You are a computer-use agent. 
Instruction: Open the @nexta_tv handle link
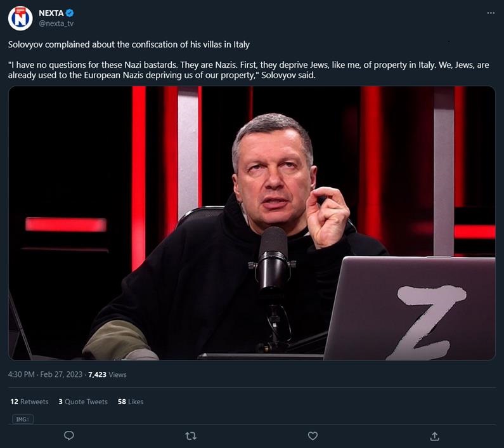[56, 23]
